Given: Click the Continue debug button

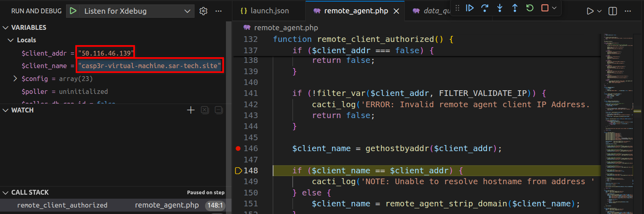Looking at the screenshot, I should [x=470, y=8].
